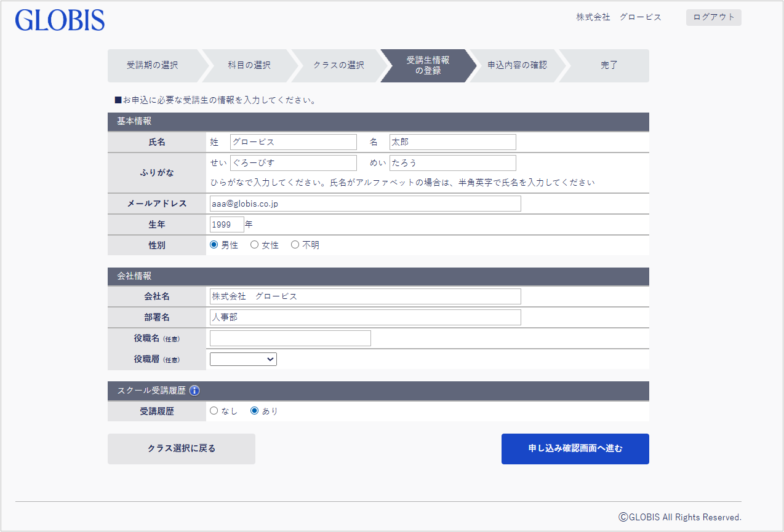
Task: Set 受講履歴 to なし
Action: [214, 411]
